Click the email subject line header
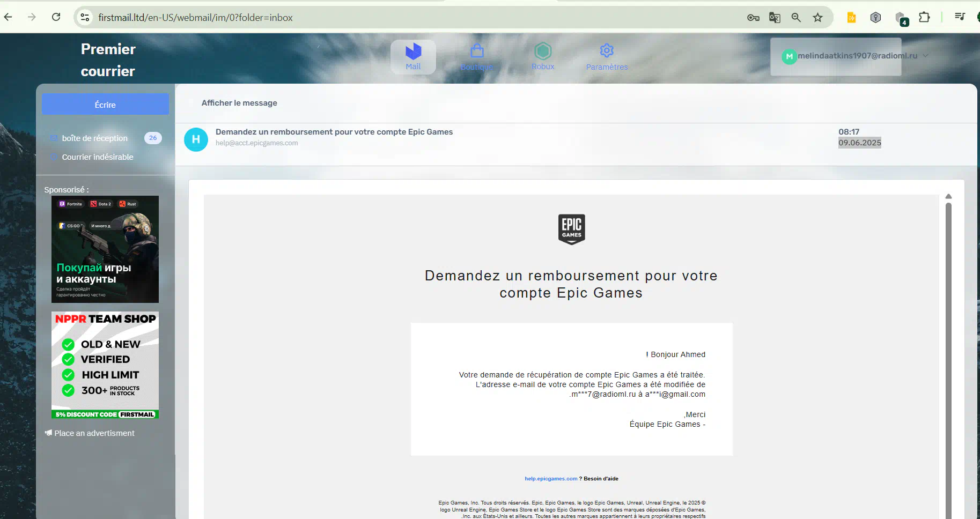Screen dimensions: 980x519 334,132
